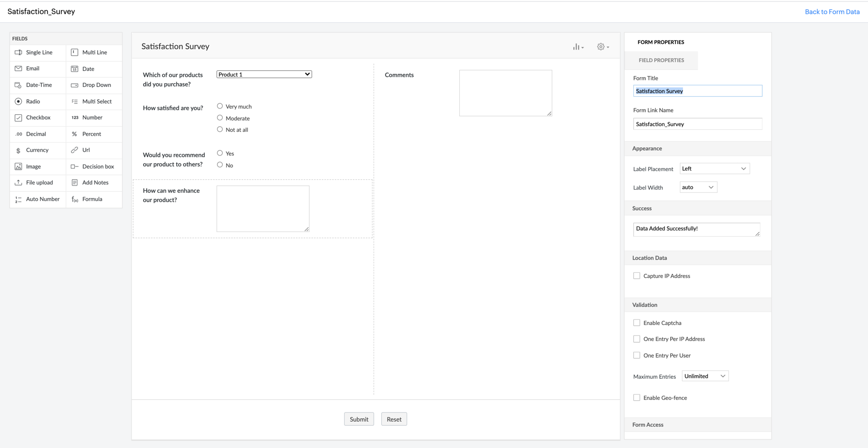
Task: Add the Percent field icon
Action: coord(74,134)
